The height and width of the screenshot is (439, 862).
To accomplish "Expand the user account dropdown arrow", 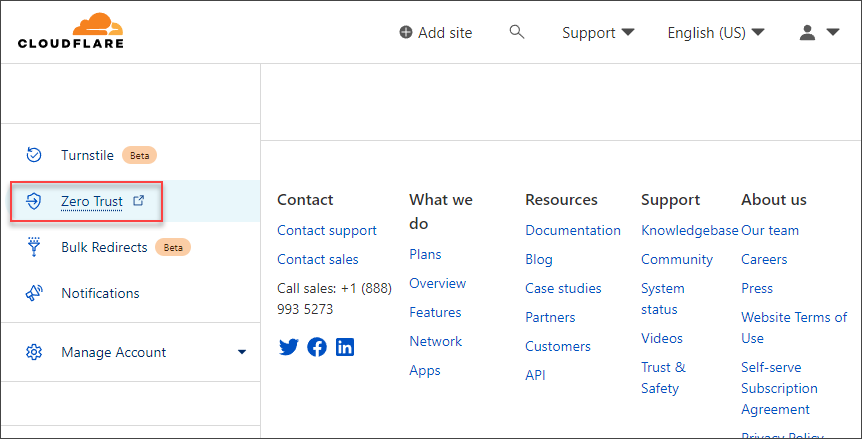I will (833, 32).
